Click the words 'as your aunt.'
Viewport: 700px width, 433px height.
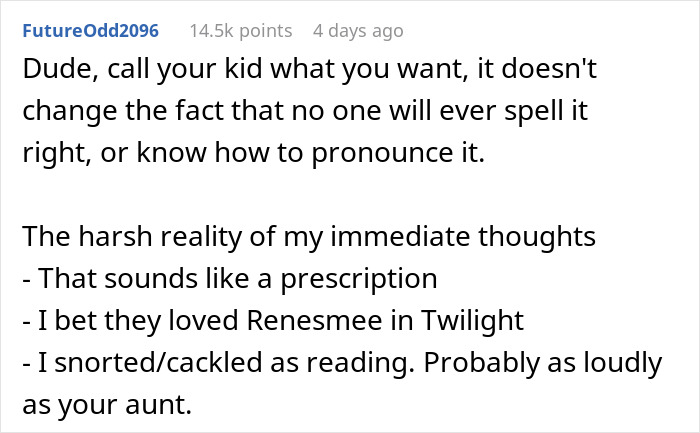(x=107, y=405)
